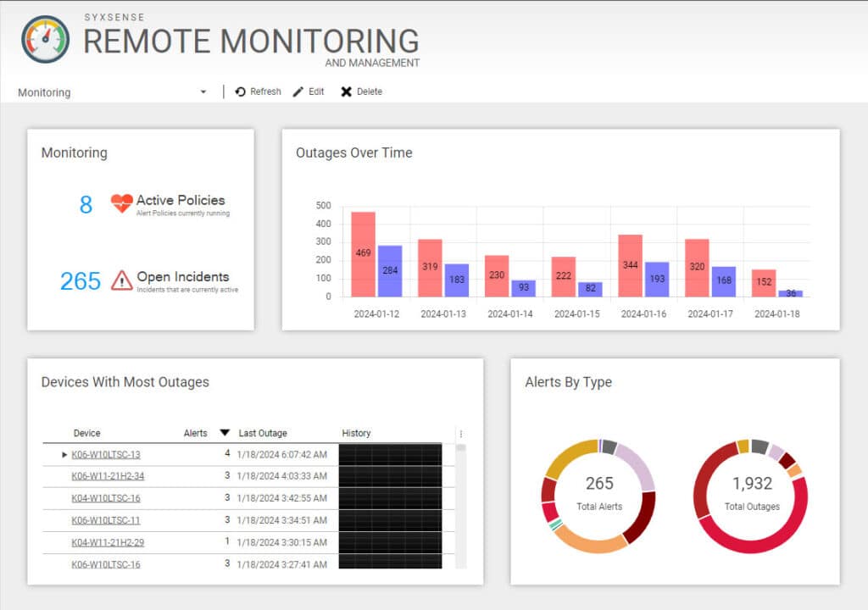This screenshot has width=868, height=610.
Task: Expand the K06-W10LTSC-13 device row
Action: pos(64,454)
